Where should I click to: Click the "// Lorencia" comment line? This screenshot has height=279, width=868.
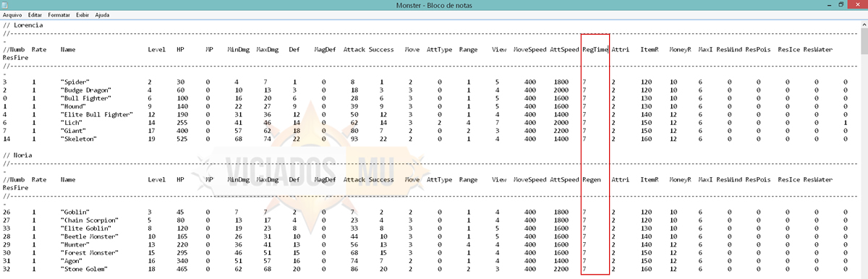(x=22, y=26)
